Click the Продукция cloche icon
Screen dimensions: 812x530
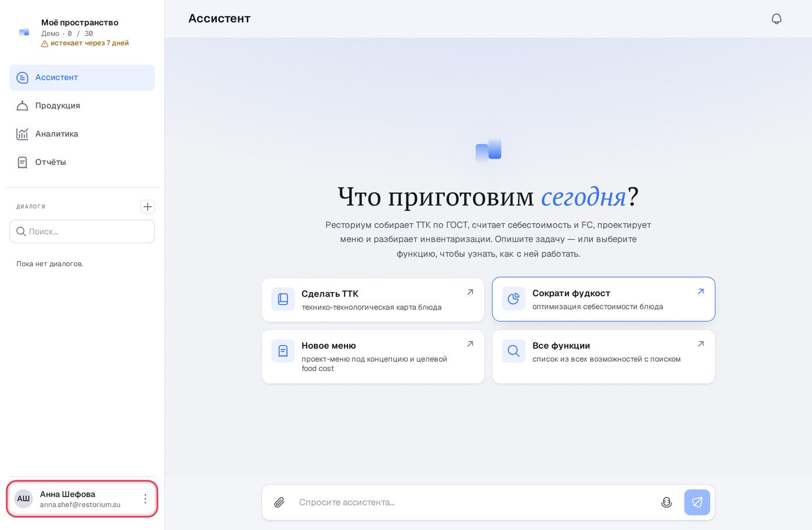[22, 106]
